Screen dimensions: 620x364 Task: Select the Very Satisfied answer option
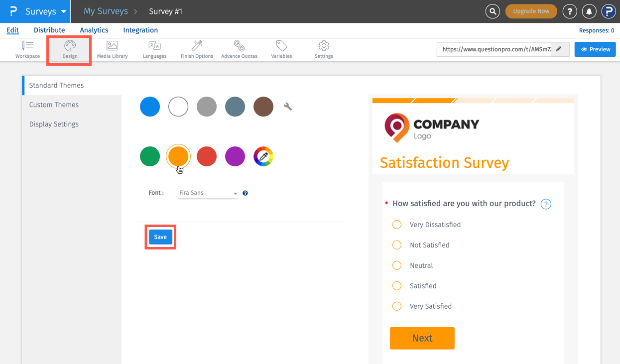coord(397,306)
